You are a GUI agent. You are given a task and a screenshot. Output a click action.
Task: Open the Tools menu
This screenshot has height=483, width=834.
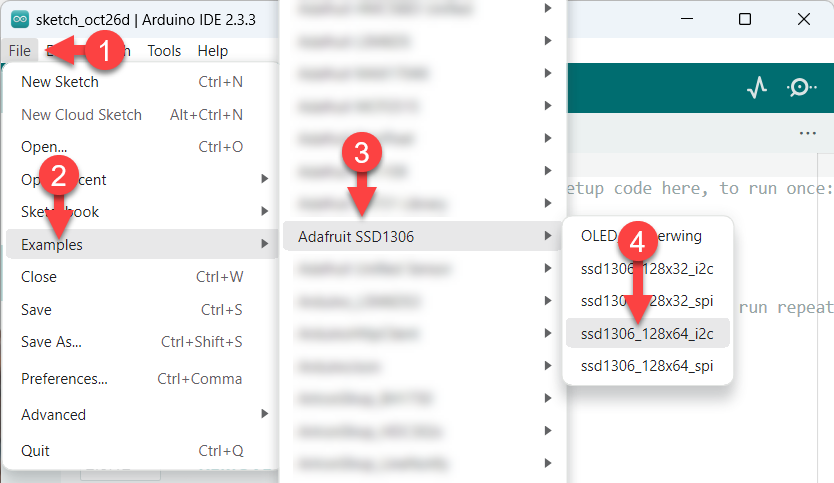(164, 51)
